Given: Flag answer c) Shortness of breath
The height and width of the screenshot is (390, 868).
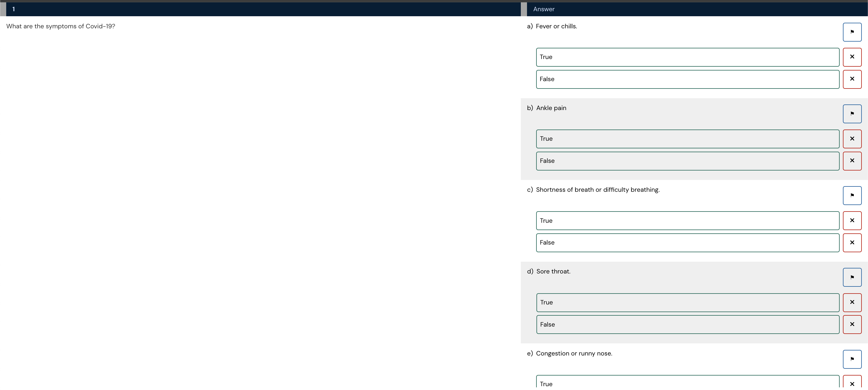Looking at the screenshot, I should click(x=852, y=195).
